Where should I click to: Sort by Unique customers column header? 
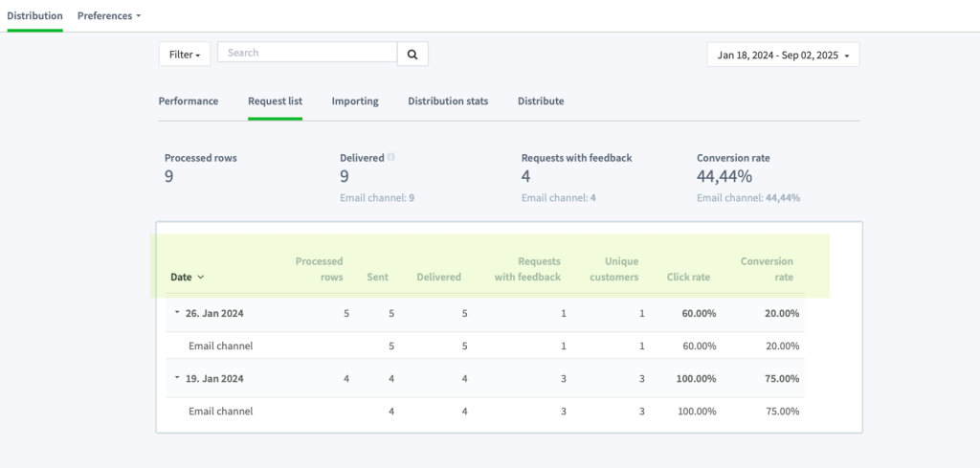point(613,269)
